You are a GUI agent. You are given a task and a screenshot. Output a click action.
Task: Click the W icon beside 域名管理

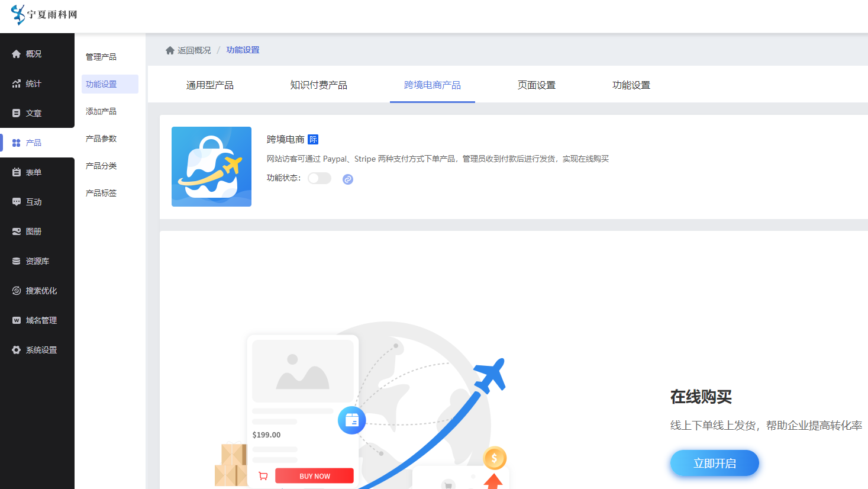[x=17, y=320]
